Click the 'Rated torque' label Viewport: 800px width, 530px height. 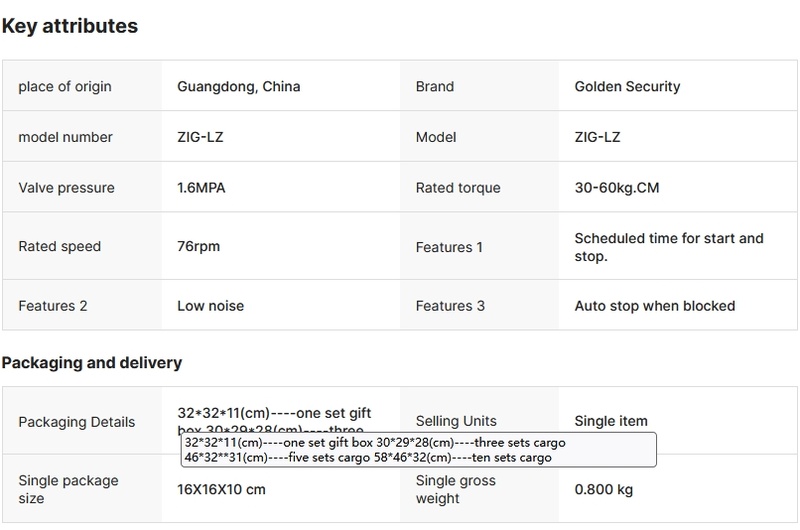pyautogui.click(x=458, y=188)
